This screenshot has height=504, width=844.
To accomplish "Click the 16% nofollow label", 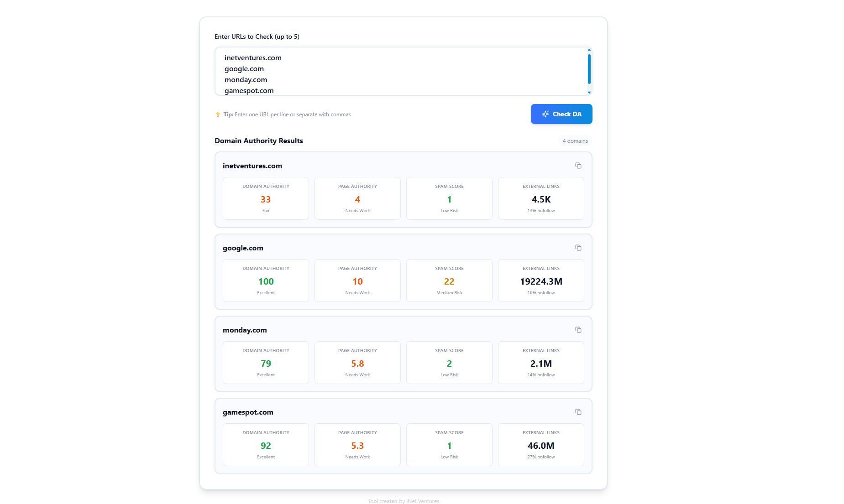I will tap(541, 293).
